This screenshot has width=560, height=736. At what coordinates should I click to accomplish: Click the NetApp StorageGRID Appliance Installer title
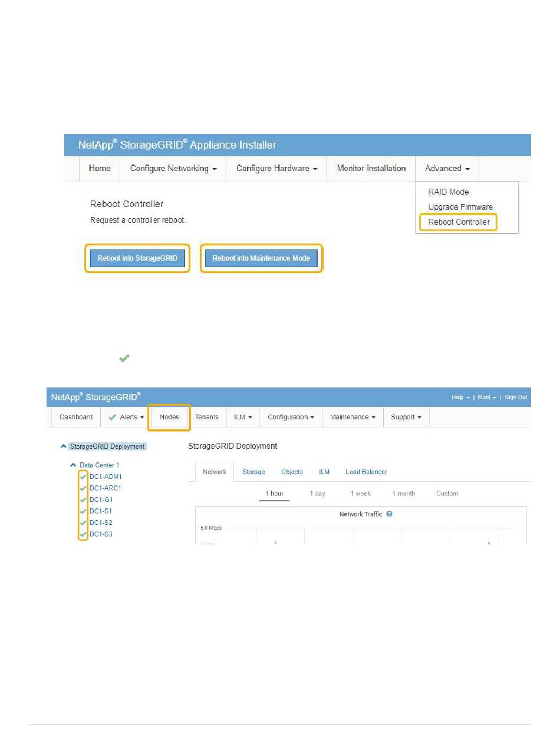click(177, 144)
